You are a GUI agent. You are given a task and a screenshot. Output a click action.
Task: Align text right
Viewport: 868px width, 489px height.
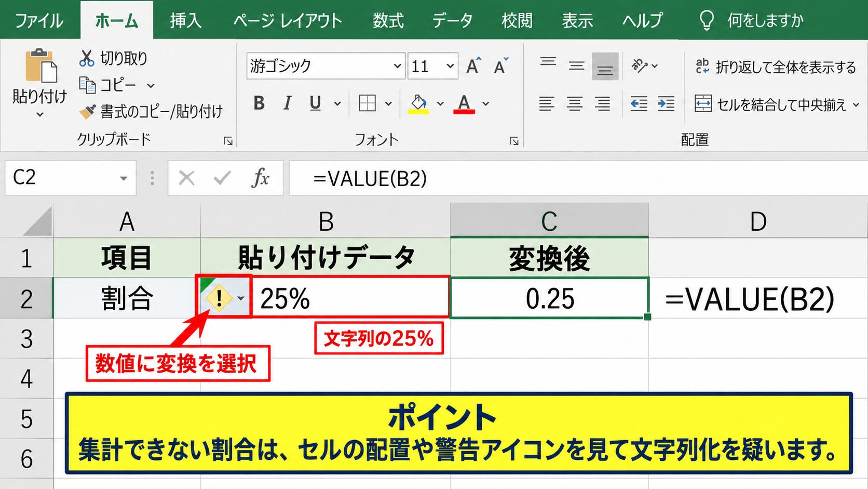tap(603, 104)
